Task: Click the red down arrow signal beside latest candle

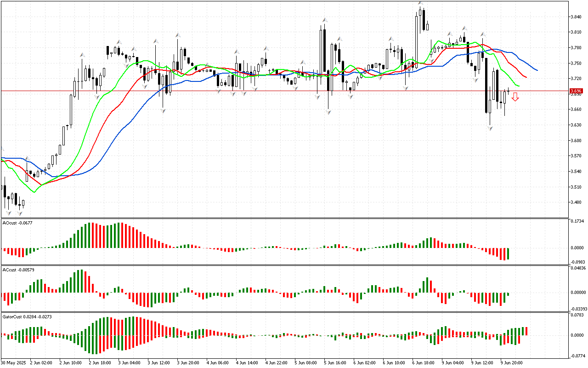Action: pos(515,97)
